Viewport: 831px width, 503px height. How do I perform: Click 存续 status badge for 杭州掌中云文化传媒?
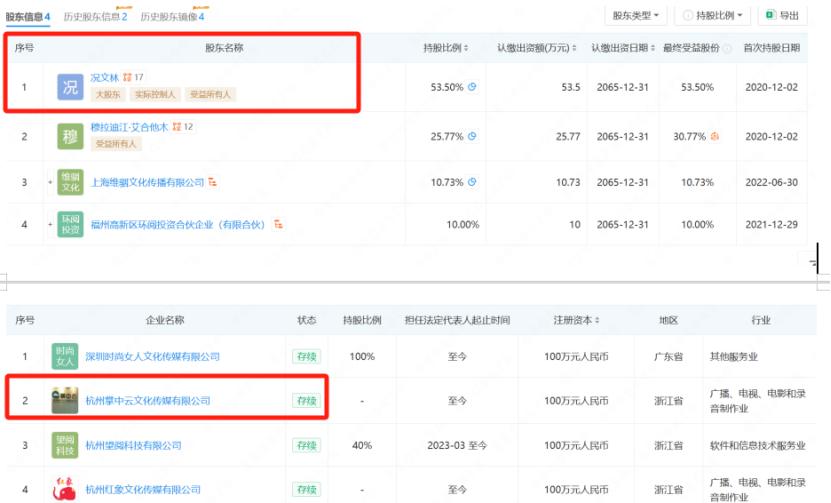[306, 401]
